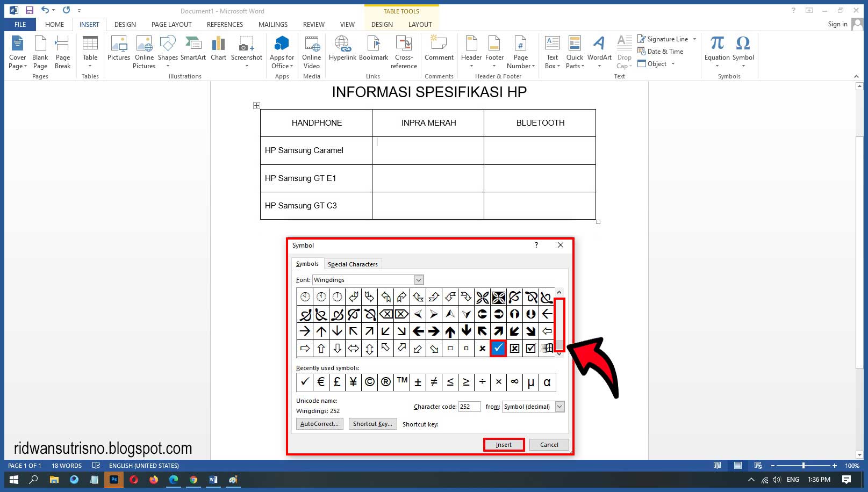Click the HP Samsung GT E1 cell

pos(316,178)
